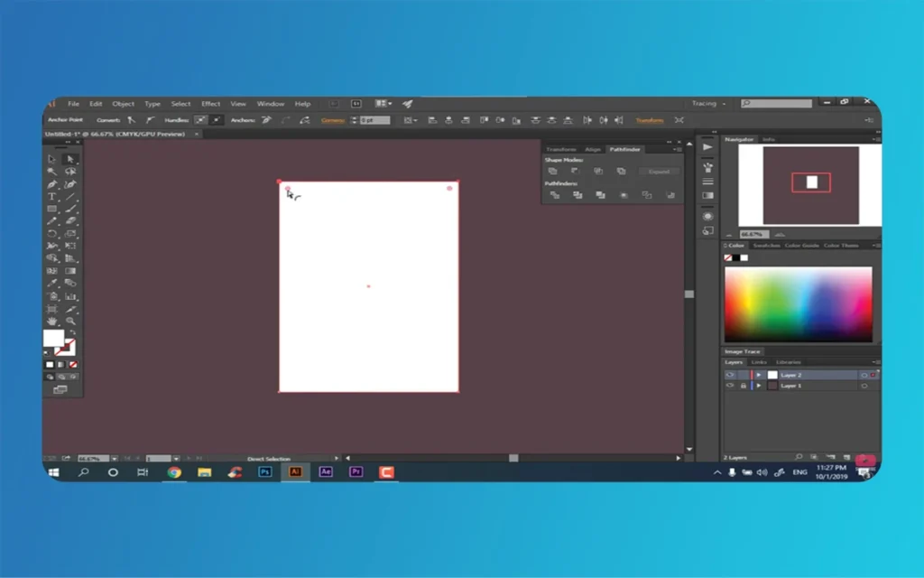The image size is (924, 578).
Task: Open the Tracing workspace dropdown
Action: [708, 104]
